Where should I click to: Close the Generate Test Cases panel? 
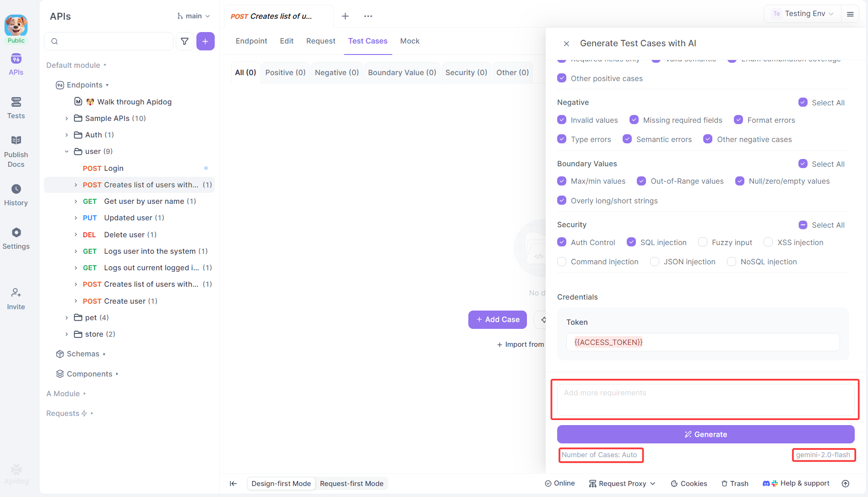(566, 44)
